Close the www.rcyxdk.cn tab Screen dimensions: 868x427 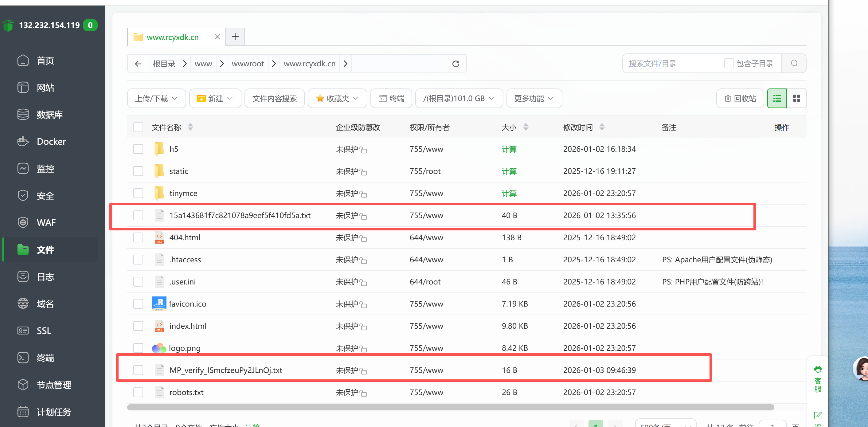217,37
